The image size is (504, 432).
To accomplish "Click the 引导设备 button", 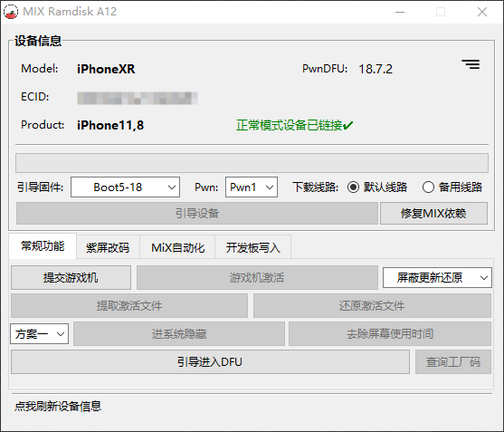I will tap(197, 213).
